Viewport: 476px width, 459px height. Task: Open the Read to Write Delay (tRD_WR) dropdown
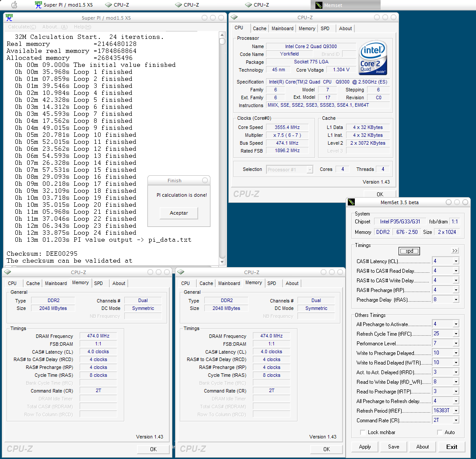[x=456, y=382]
